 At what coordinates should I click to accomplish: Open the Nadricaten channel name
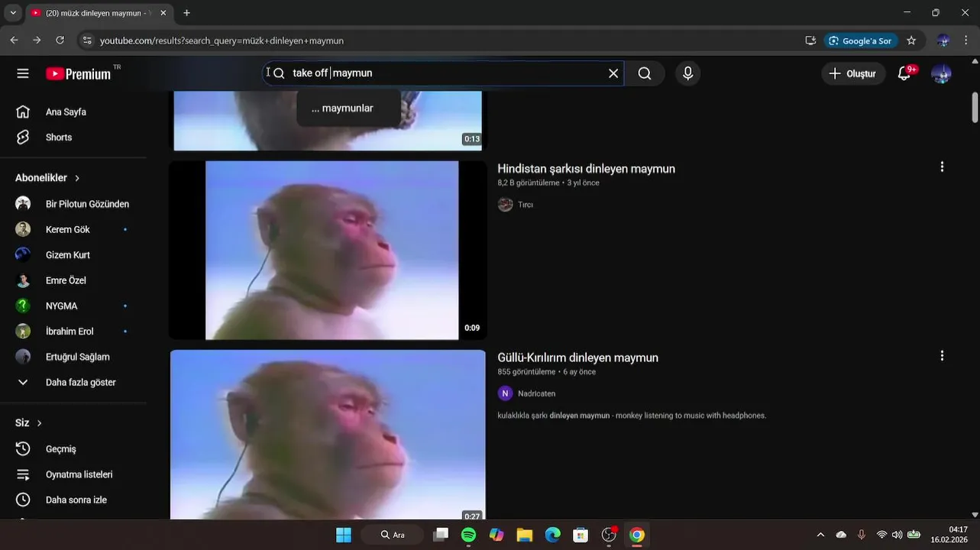[x=536, y=393]
